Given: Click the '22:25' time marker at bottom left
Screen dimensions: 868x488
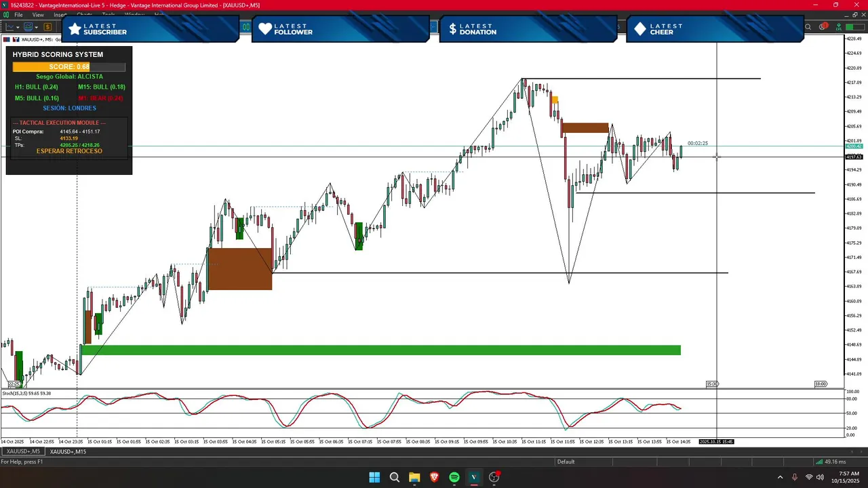Looking at the screenshot, I should 14,384.
